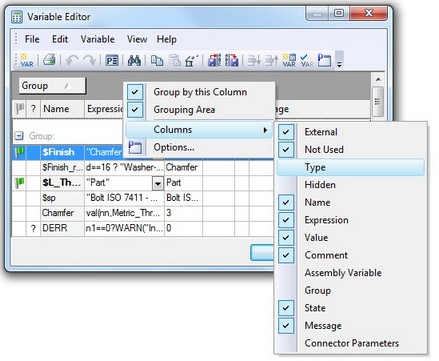
Task: Click the export variables icon
Action: click(232, 60)
